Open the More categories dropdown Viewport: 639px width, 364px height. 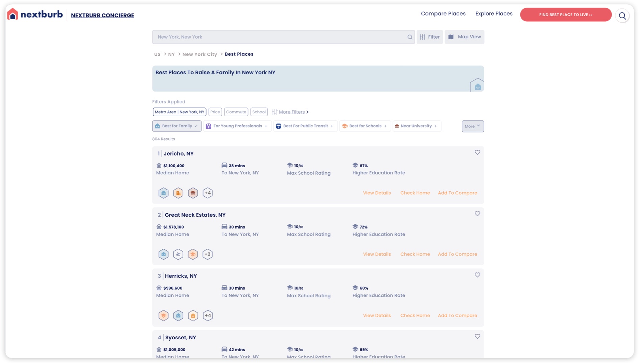point(473,126)
